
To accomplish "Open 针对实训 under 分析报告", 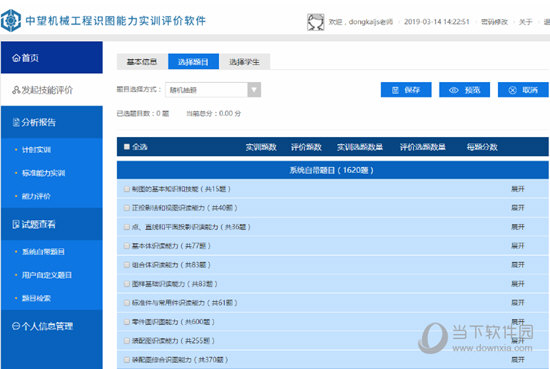I will point(36,150).
